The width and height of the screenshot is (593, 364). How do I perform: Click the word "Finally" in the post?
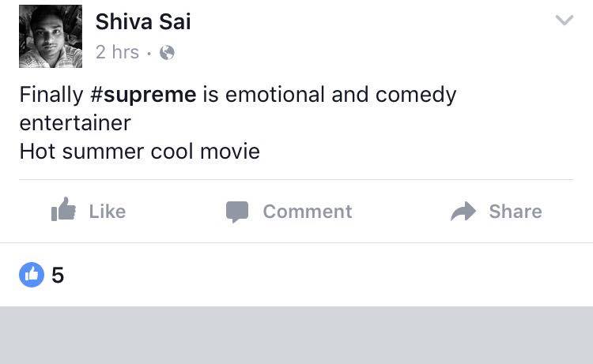51,95
